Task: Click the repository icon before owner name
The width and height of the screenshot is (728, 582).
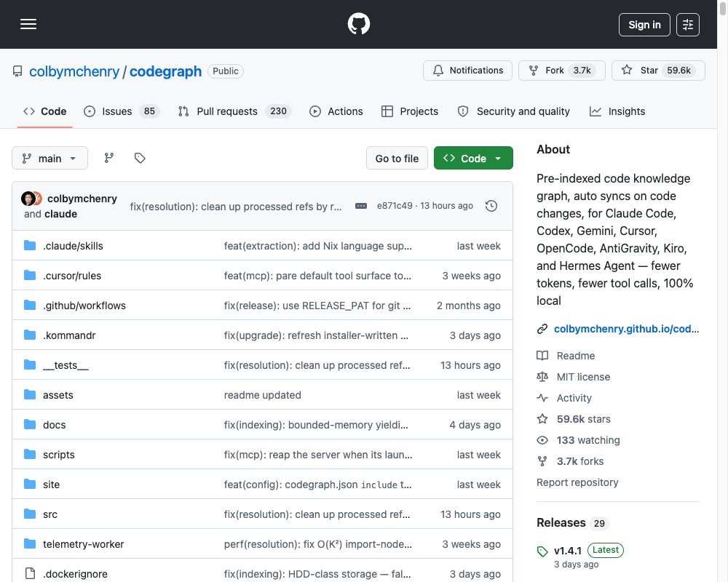Action: click(17, 71)
